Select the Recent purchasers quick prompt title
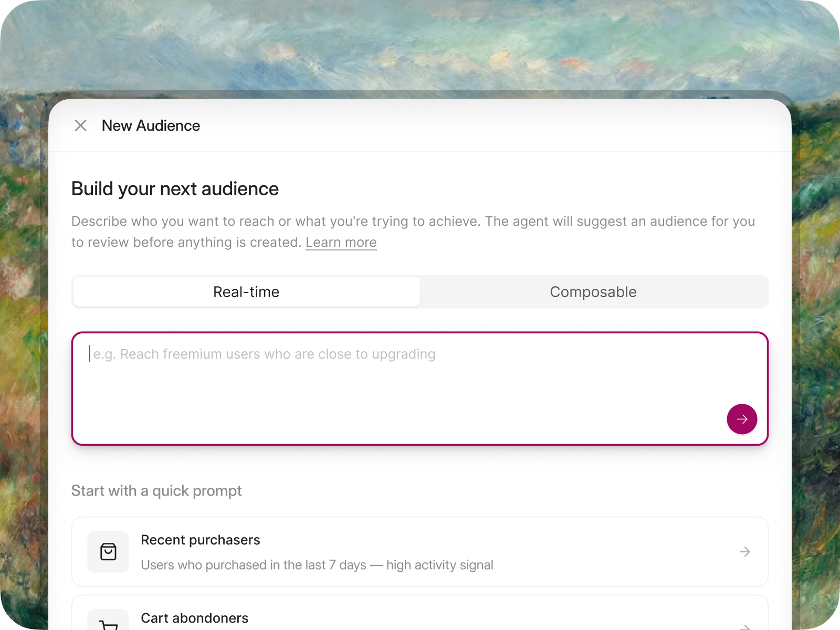The width and height of the screenshot is (840, 630). pos(201,540)
